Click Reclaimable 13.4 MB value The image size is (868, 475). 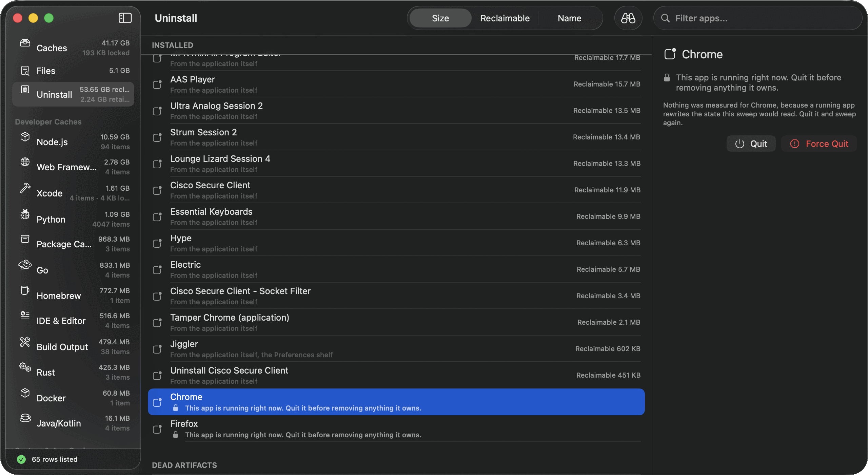coord(607,137)
